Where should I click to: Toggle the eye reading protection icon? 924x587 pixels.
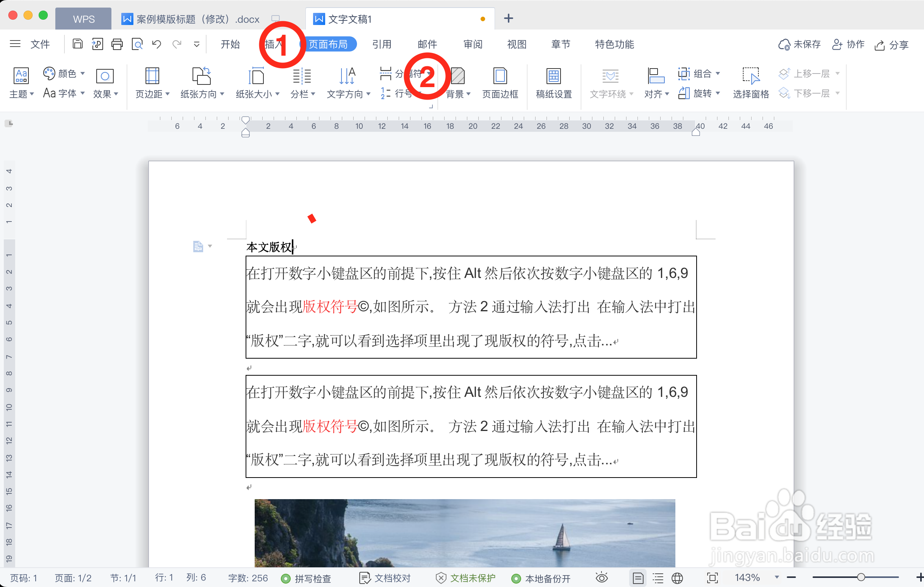[601, 578]
